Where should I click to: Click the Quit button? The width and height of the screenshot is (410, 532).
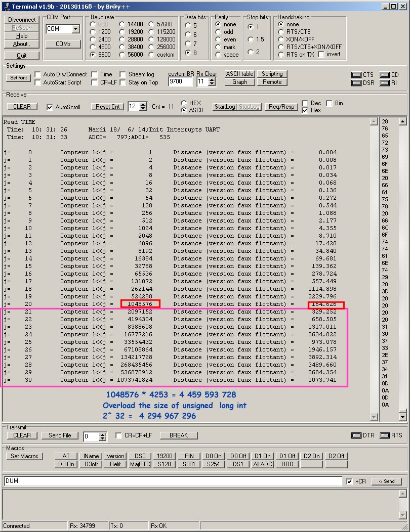tap(22, 56)
